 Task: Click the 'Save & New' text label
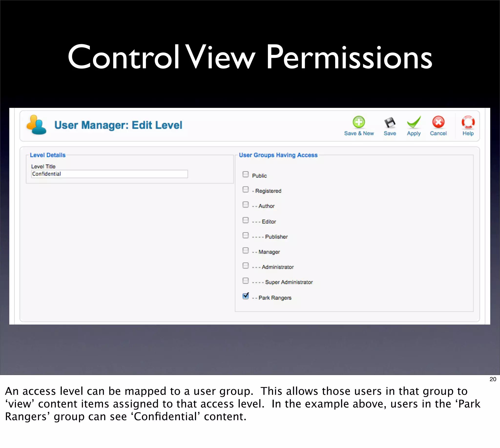click(x=359, y=133)
